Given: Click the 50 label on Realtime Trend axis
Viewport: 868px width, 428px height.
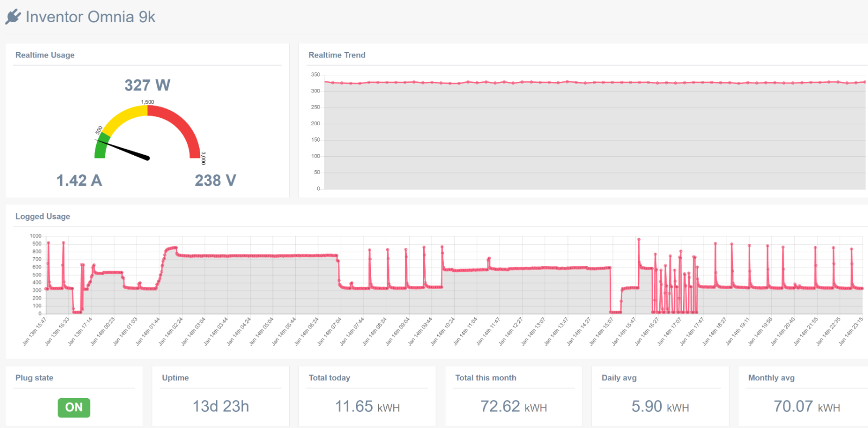Looking at the screenshot, I should click(x=317, y=172).
